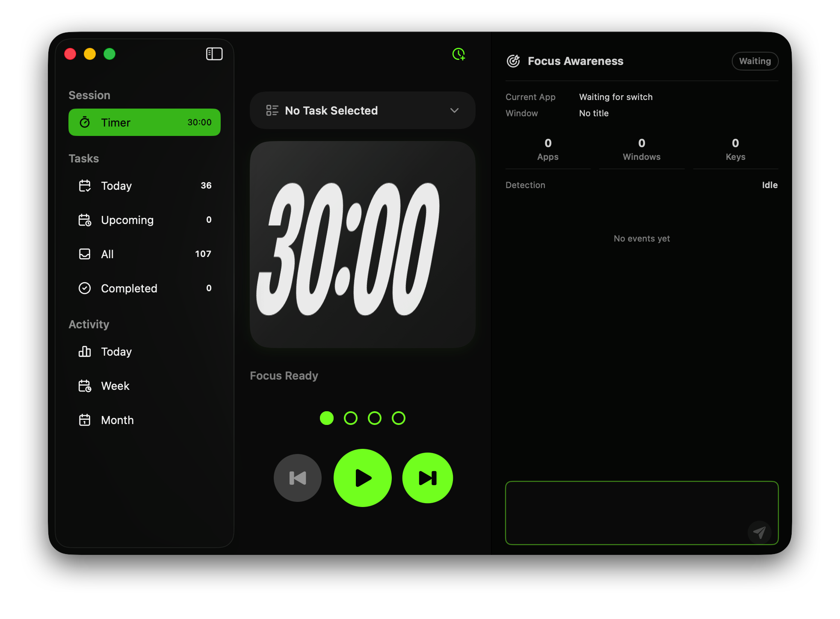Click the stopwatch icon in Timer row

85,122
